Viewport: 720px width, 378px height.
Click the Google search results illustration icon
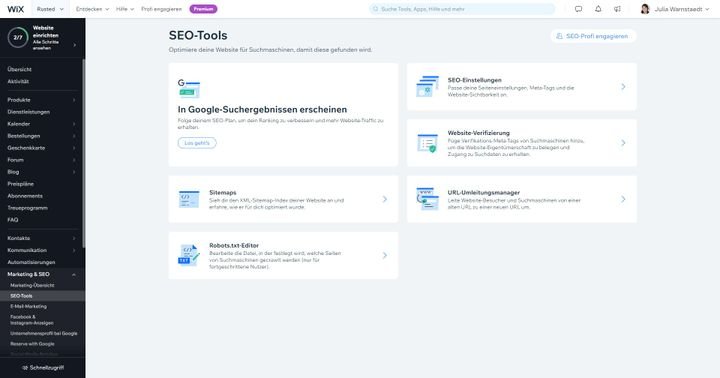pyautogui.click(x=189, y=88)
